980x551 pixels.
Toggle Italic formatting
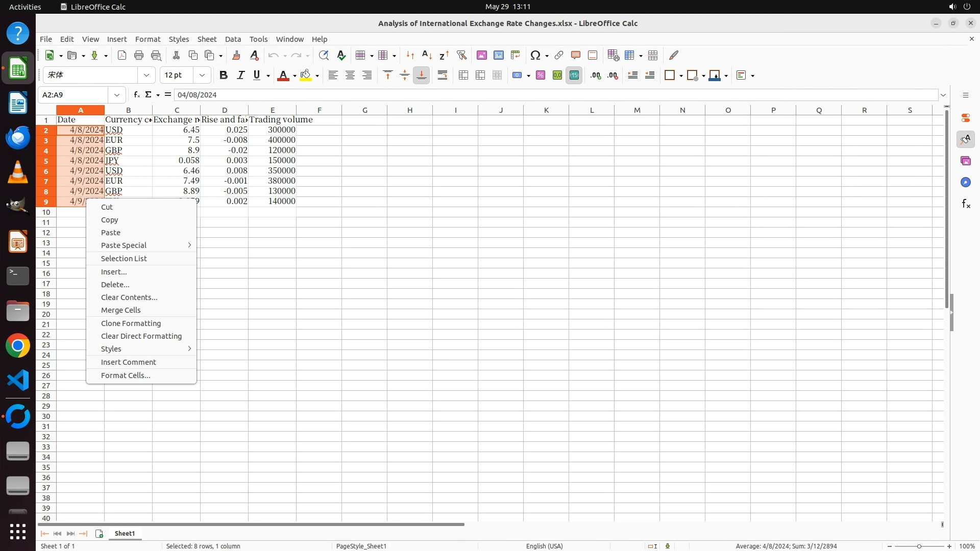point(240,76)
